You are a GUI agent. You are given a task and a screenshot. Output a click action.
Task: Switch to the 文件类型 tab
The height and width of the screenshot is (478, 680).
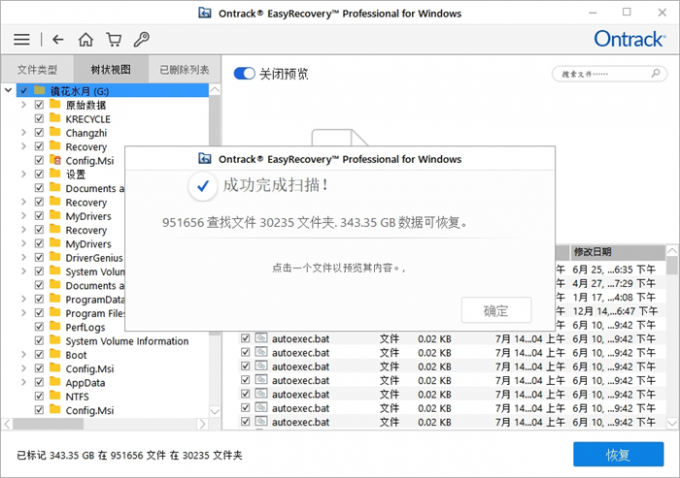click(x=37, y=69)
